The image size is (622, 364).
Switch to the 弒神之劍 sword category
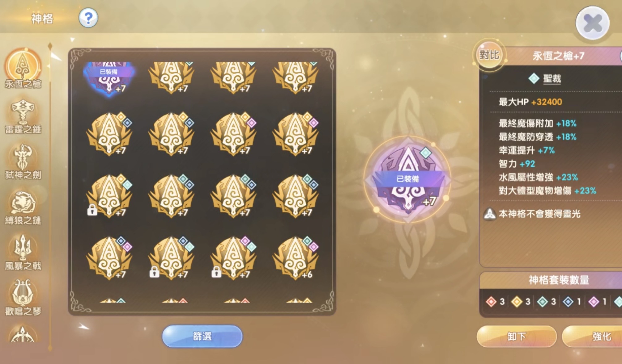[23, 161]
